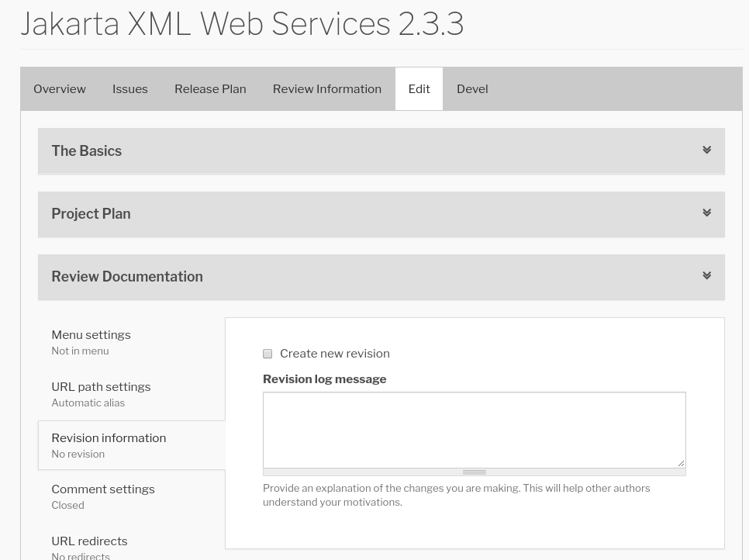Click the double-chevron icon on Project Plan
The height and width of the screenshot is (560, 749).
point(706,213)
